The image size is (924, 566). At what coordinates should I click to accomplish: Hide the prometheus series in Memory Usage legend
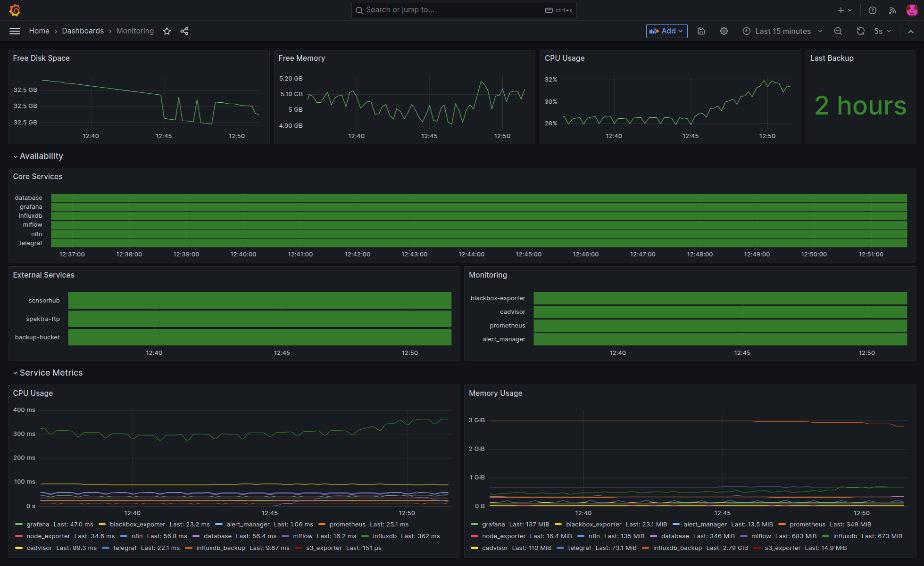pyautogui.click(x=807, y=524)
